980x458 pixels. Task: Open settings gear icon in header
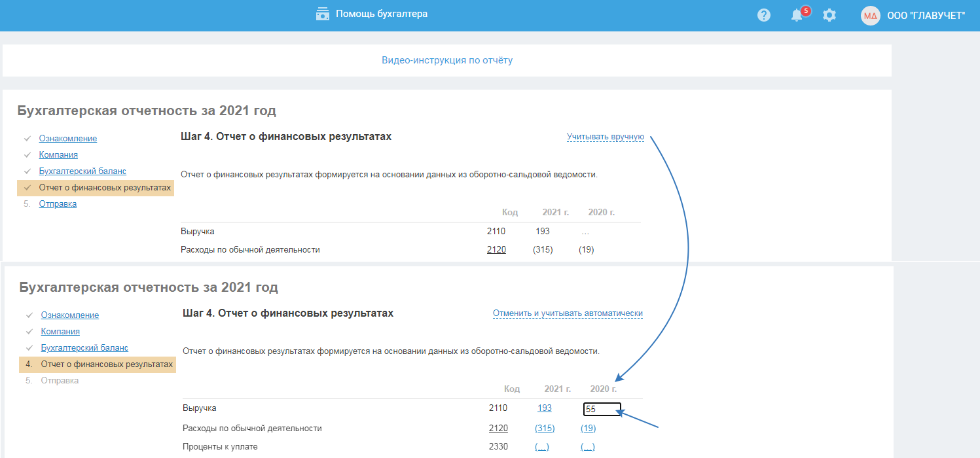(x=829, y=15)
